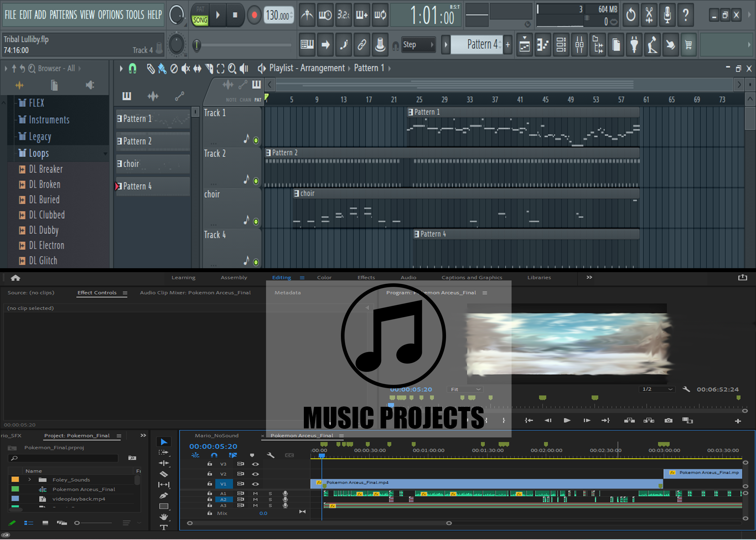Switch to the Color workspace tab
Image resolution: width=756 pixels, height=540 pixels.
324,277
